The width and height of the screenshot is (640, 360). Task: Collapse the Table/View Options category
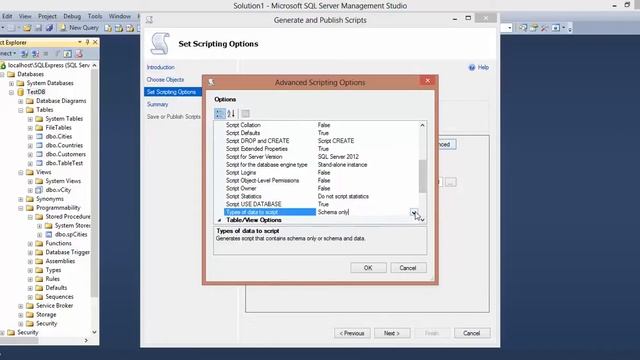pos(220,220)
